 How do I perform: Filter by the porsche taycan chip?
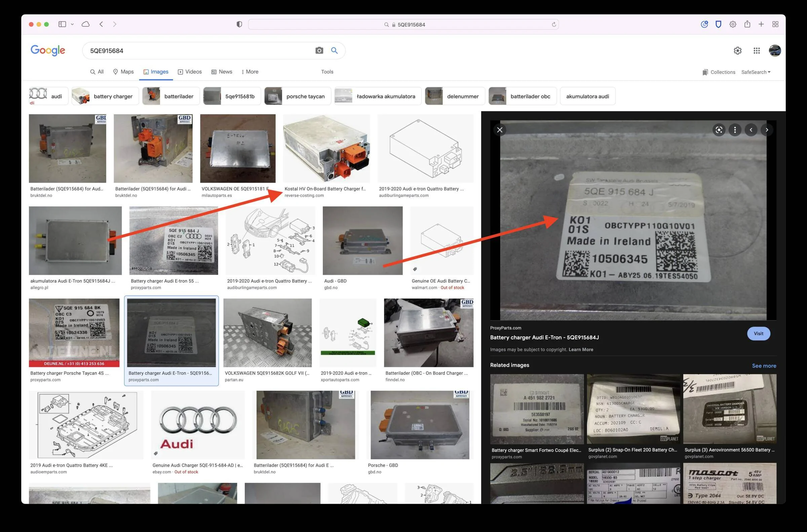(298, 96)
